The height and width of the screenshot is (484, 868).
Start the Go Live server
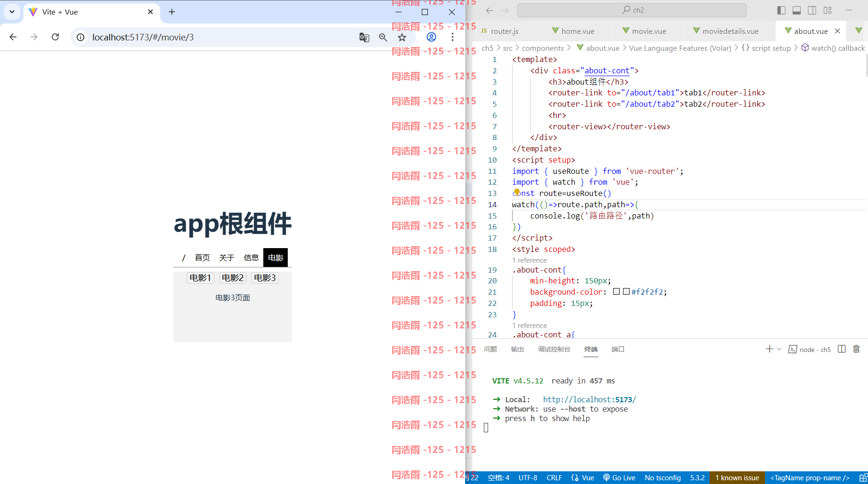point(619,477)
